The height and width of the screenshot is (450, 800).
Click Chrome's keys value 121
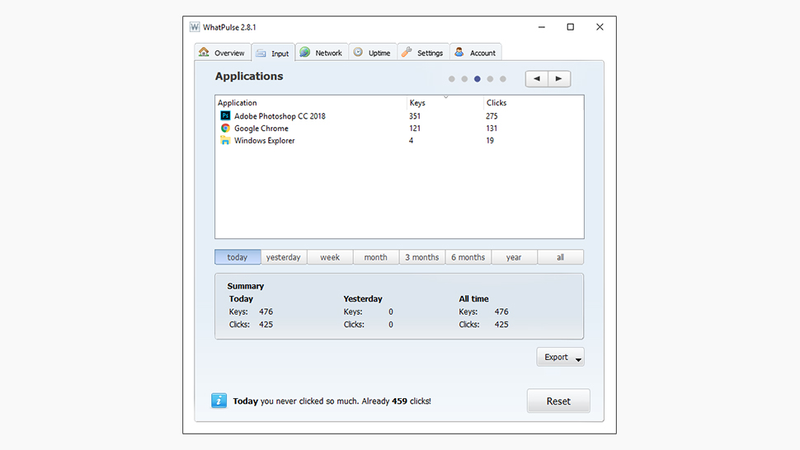tap(414, 128)
